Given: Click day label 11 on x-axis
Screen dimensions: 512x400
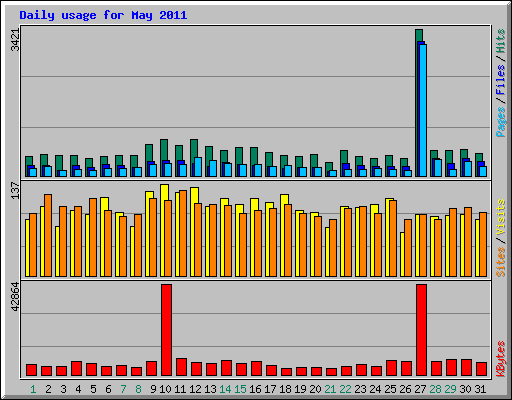Looking at the screenshot, I should [180, 389].
